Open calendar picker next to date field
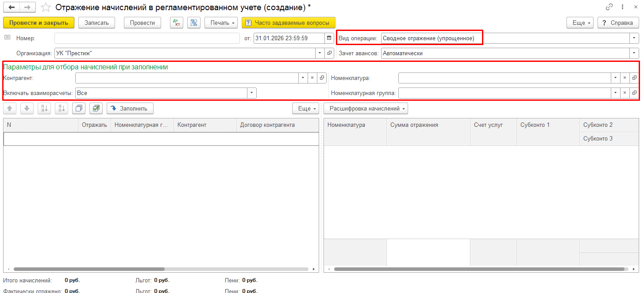This screenshot has width=644, height=293. point(329,38)
